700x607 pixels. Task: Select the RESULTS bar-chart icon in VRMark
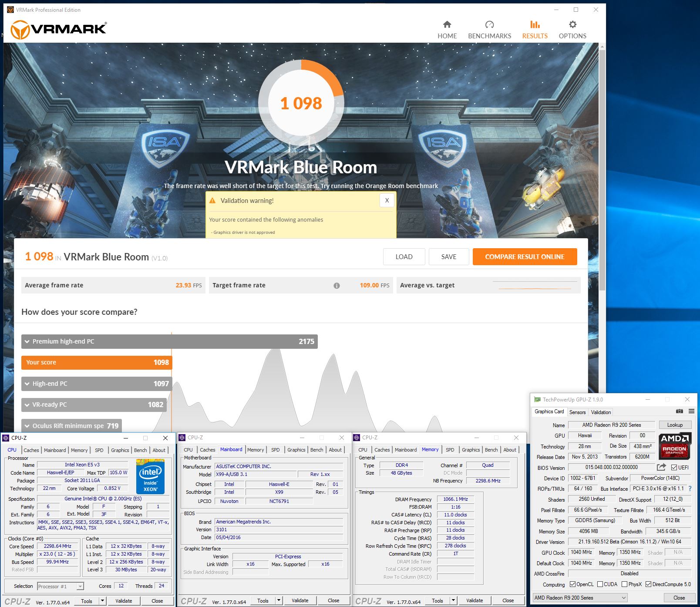(x=535, y=24)
